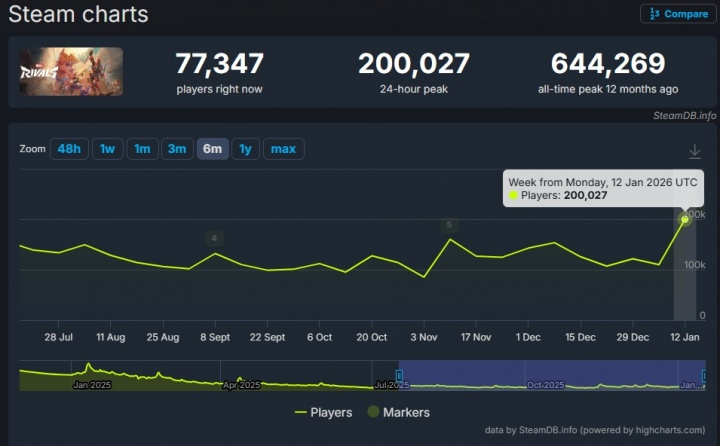Click the highlighted navigator selection area
Viewport: 720px width, 446px height.
coord(552,375)
